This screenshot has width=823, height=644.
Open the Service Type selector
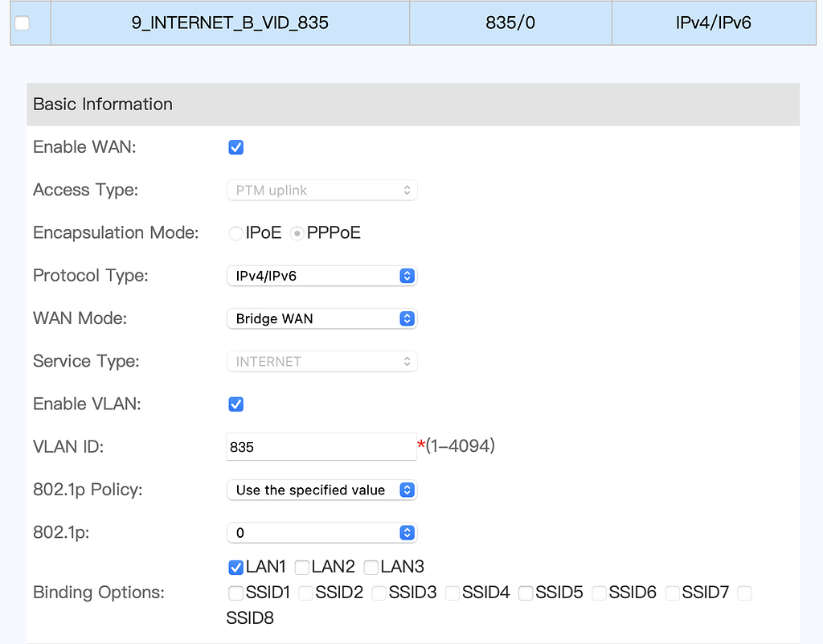[x=321, y=361]
